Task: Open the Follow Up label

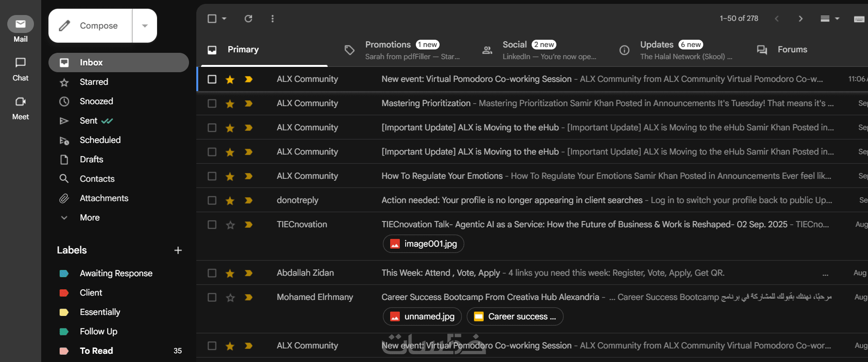Action: tap(119, 331)
